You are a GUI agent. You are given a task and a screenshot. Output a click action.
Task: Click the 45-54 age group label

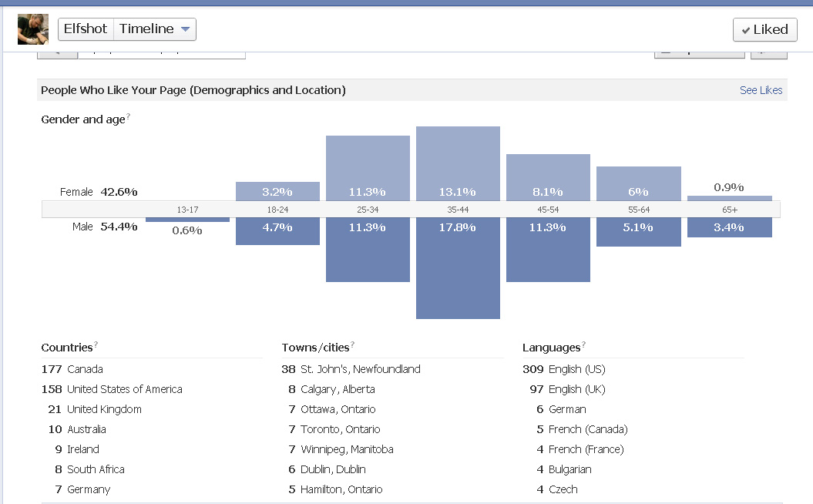point(548,210)
